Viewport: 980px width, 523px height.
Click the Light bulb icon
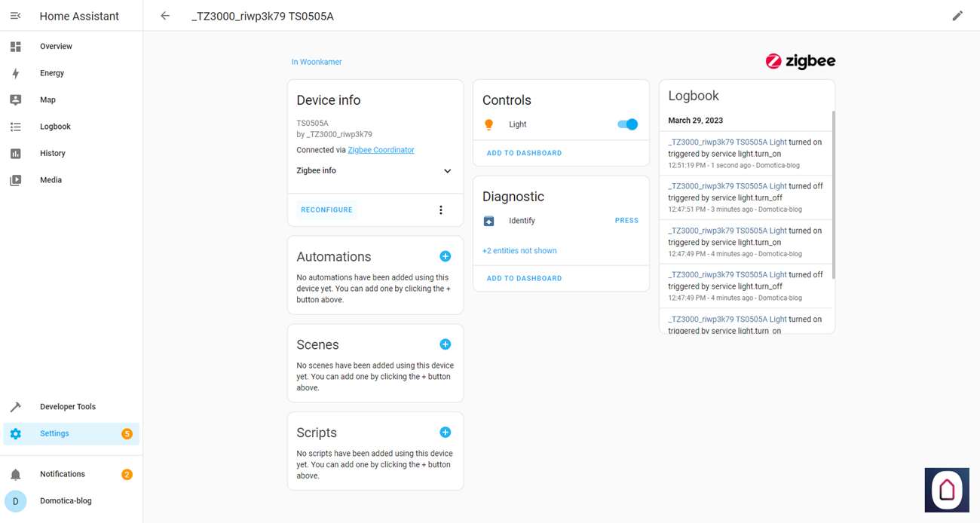(x=488, y=124)
